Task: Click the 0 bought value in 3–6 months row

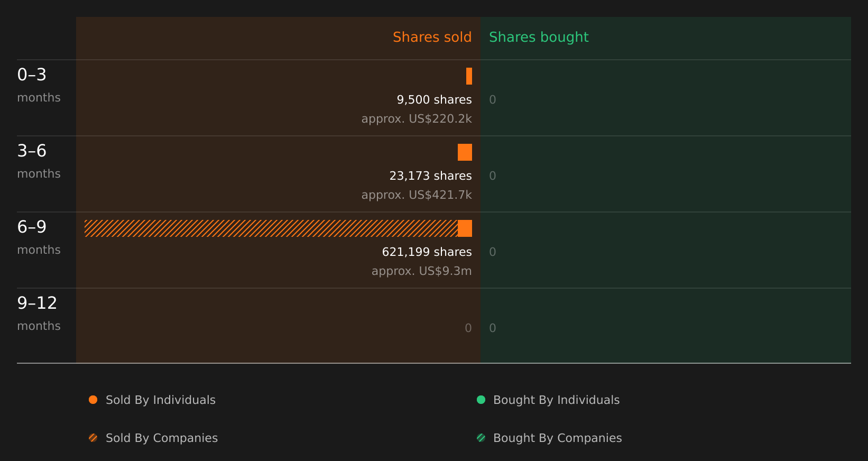Action: (493, 176)
